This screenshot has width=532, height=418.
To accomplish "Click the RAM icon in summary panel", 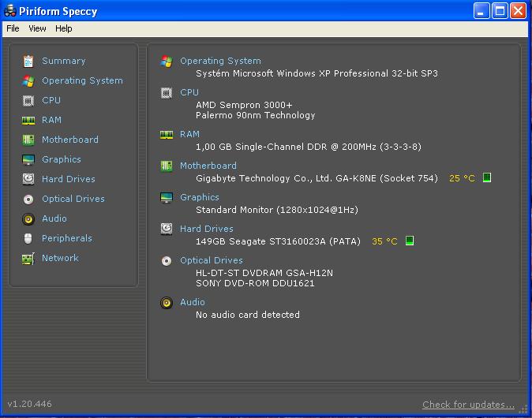I will pos(167,135).
